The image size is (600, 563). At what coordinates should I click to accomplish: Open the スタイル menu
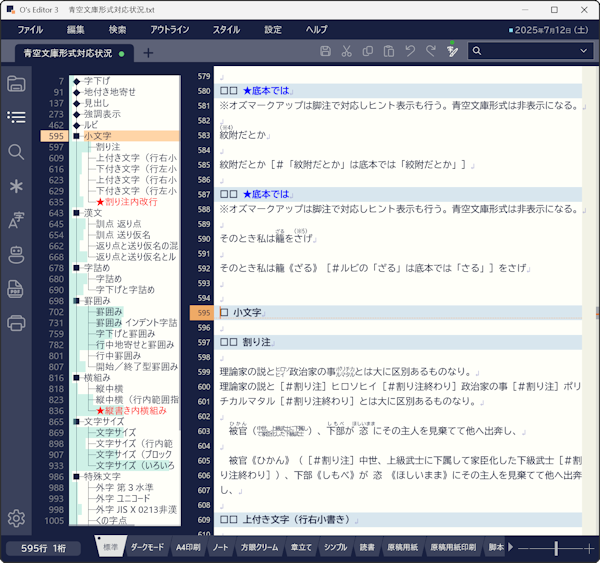tap(226, 30)
